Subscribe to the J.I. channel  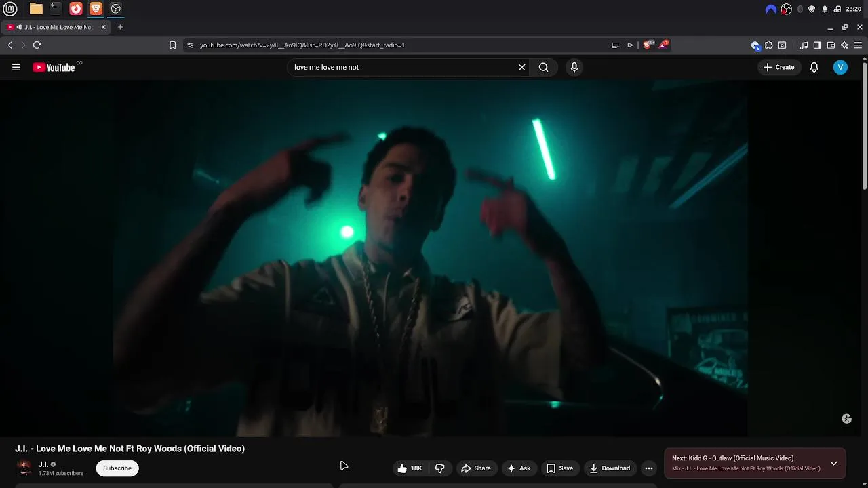[x=117, y=468]
